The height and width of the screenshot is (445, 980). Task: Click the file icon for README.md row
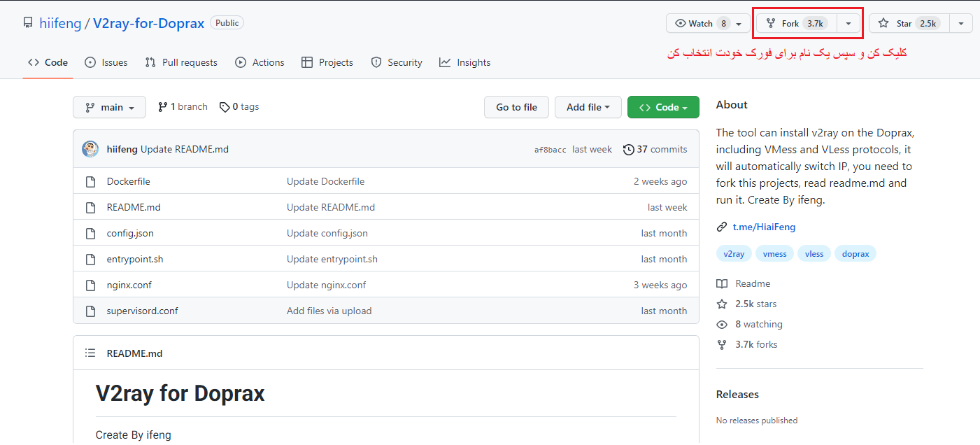tap(90, 207)
